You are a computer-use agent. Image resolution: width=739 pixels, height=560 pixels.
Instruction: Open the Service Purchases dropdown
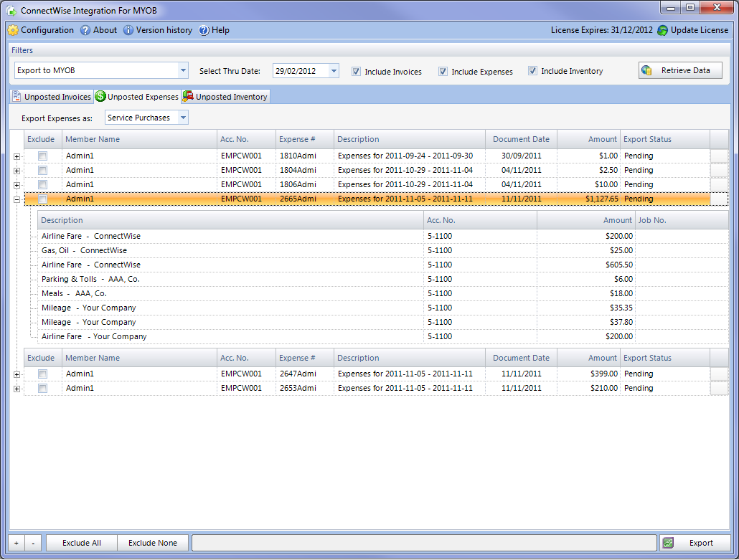(x=184, y=118)
